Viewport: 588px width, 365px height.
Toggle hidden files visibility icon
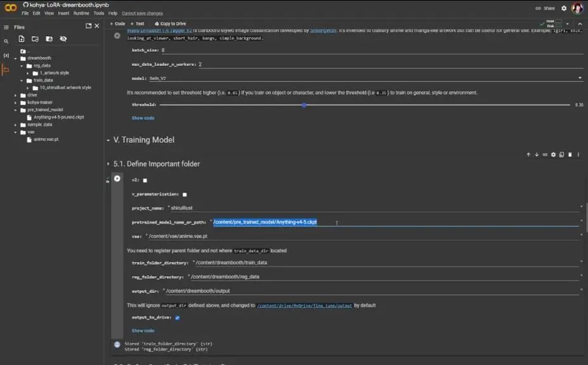tap(63, 39)
